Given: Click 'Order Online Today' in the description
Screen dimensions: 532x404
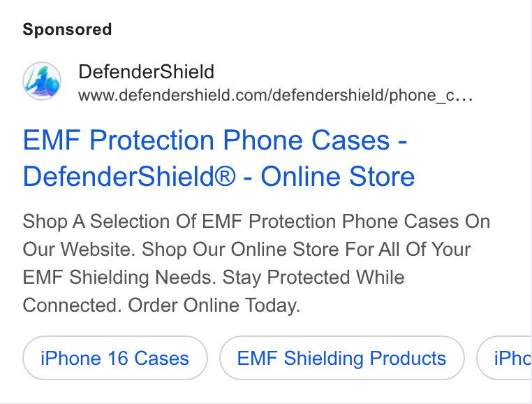Looking at the screenshot, I should point(214,305).
